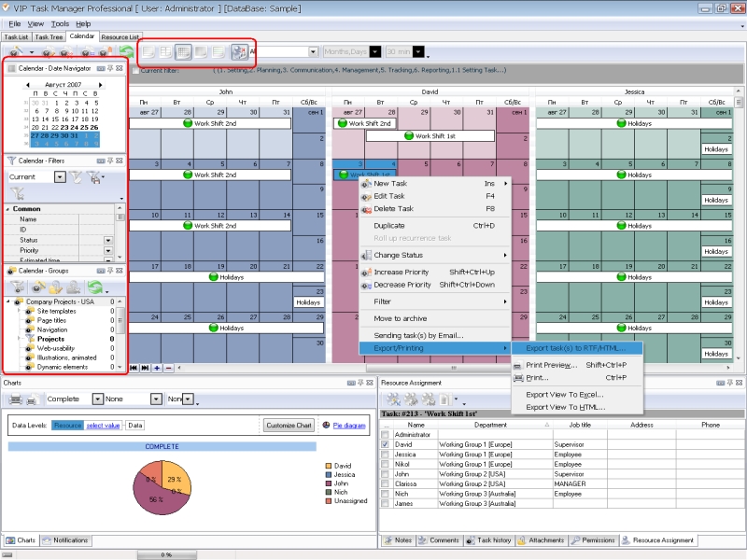The image size is (747, 560).
Task: Click the minus zoom button under calendar
Action: [168, 368]
